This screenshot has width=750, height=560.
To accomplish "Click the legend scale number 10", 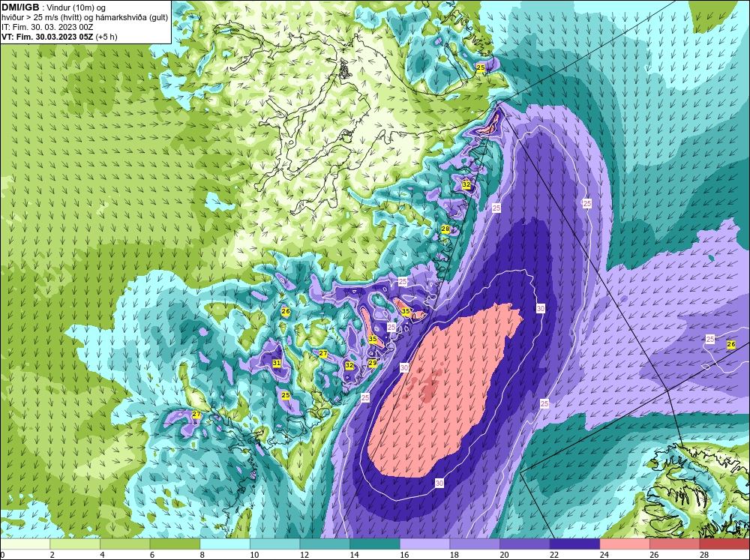I will pyautogui.click(x=254, y=555).
